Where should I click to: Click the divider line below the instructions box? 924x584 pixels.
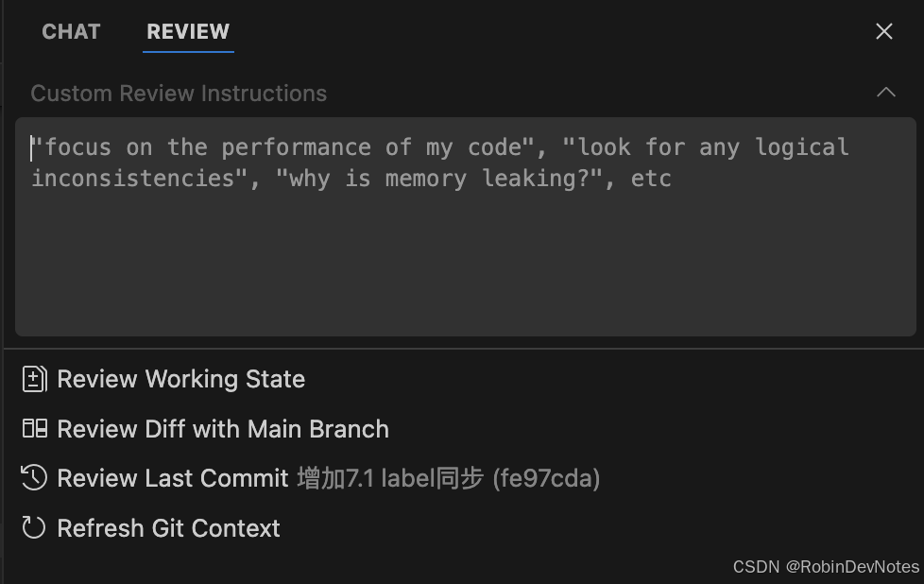[463, 349]
